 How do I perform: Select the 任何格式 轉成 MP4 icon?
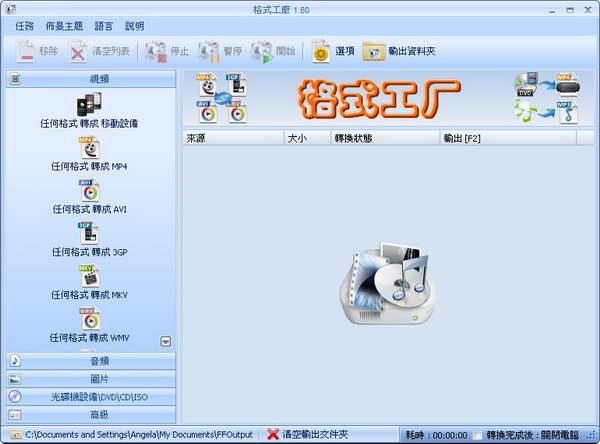(89, 148)
